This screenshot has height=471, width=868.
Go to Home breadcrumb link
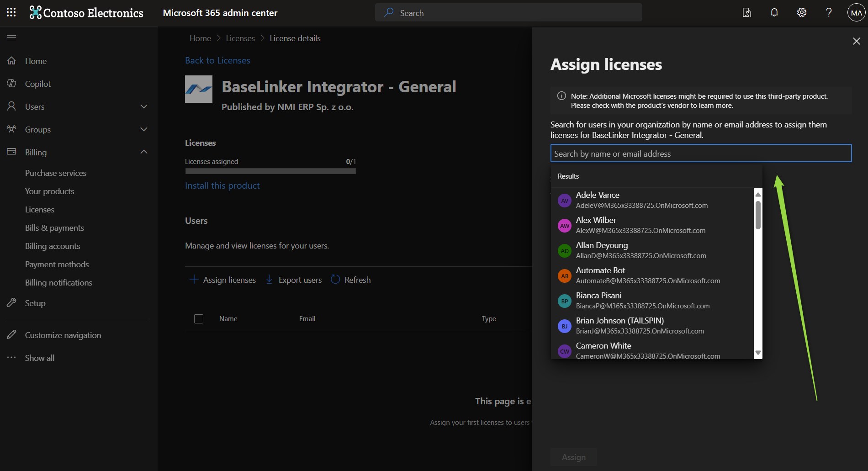[200, 38]
